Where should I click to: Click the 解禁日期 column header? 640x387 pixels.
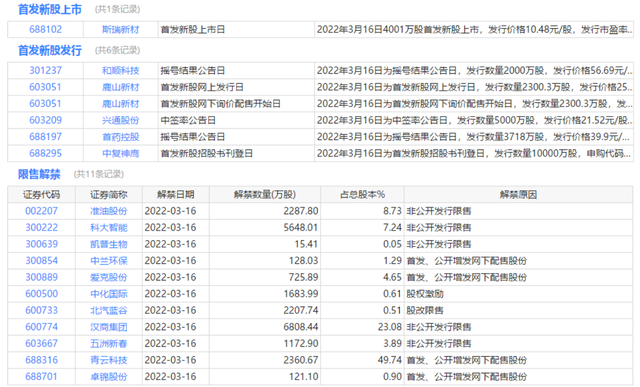point(176,195)
